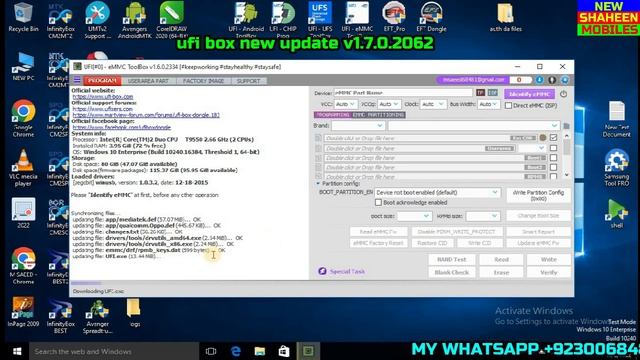The width and height of the screenshot is (640, 360).
Task: Open the Special Task link
Action: coord(341,271)
